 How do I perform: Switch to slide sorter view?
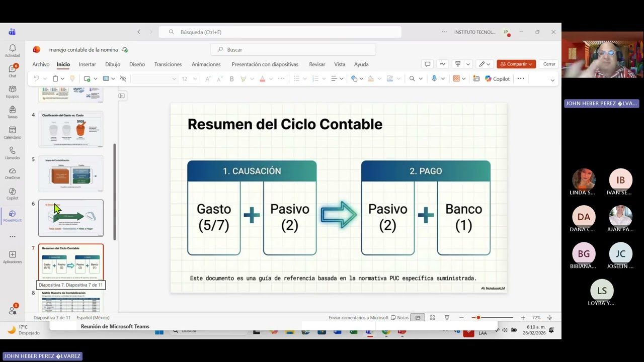point(432,318)
